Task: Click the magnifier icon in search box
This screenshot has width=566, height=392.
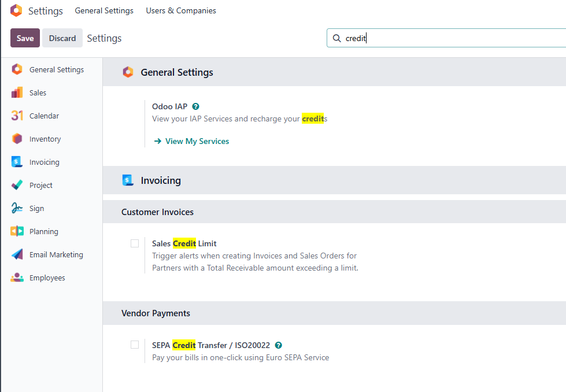Action: pyautogui.click(x=336, y=38)
